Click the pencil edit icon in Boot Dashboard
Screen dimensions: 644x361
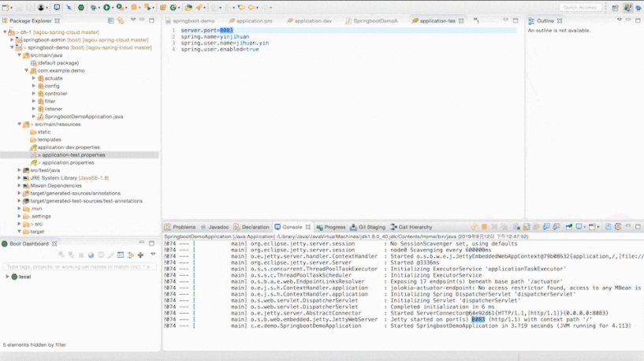[111, 255]
